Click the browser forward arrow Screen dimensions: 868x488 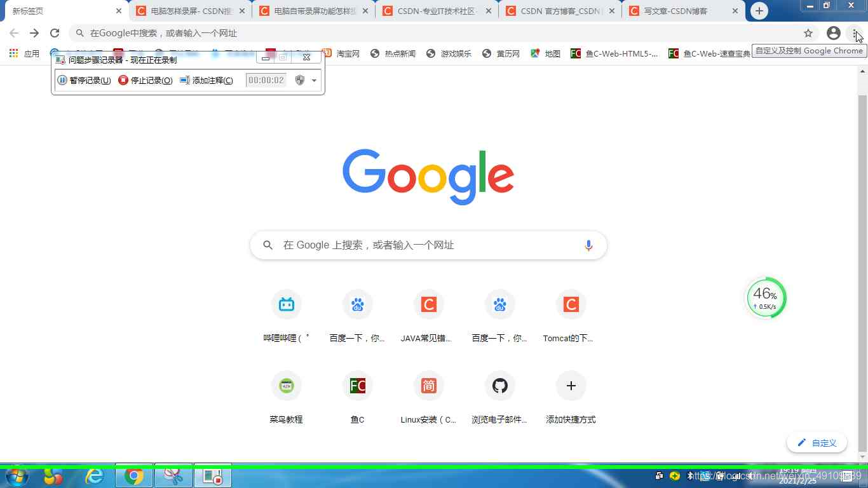click(34, 33)
